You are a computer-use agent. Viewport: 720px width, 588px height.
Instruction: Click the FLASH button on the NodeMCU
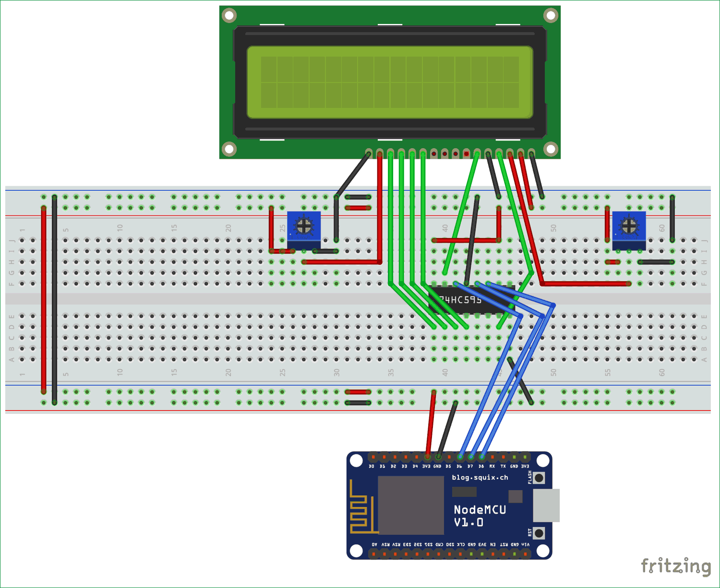click(539, 478)
